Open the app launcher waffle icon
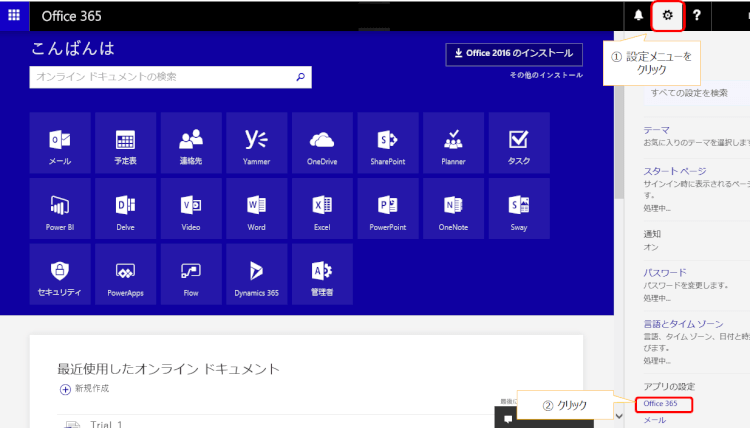 14,16
